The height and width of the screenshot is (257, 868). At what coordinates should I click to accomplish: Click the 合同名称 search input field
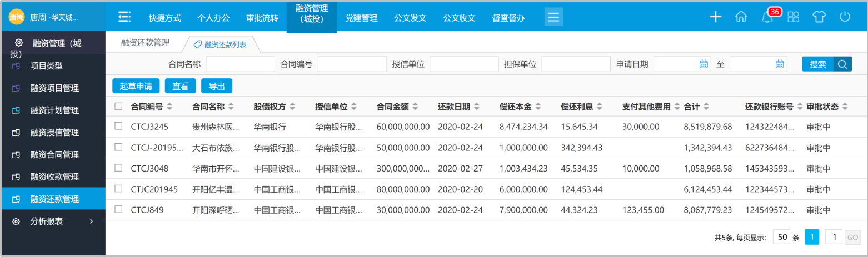[x=240, y=64]
